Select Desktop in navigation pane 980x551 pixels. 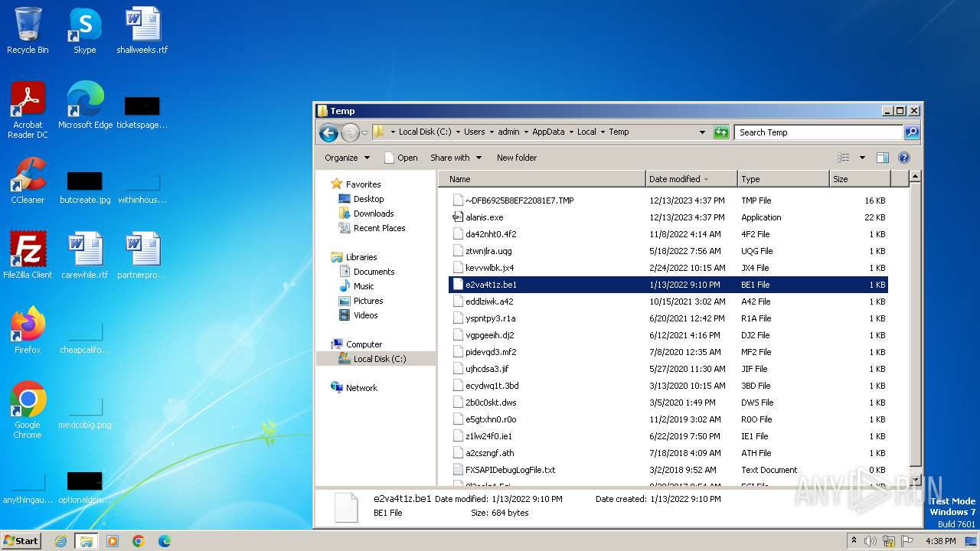(361, 199)
